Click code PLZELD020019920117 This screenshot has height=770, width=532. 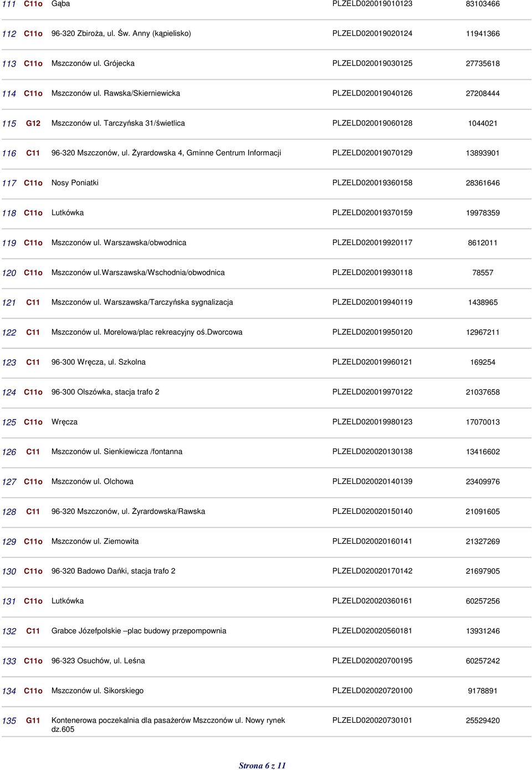[372, 242]
